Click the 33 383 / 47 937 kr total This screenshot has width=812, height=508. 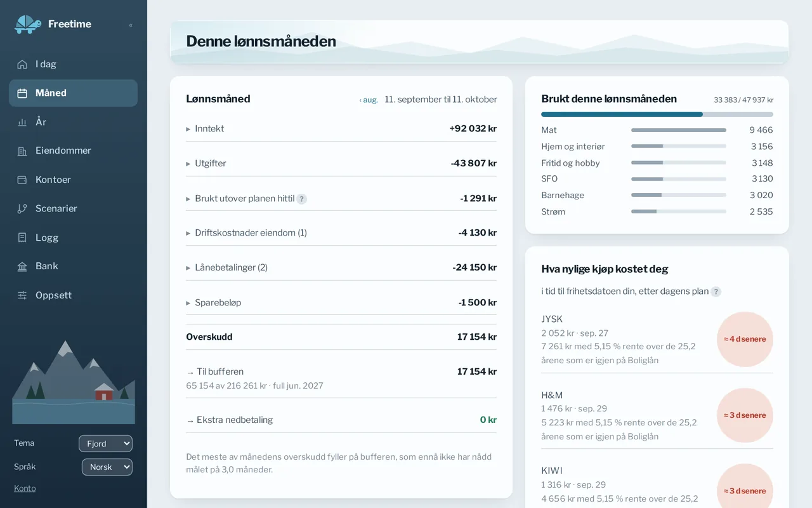743,100
